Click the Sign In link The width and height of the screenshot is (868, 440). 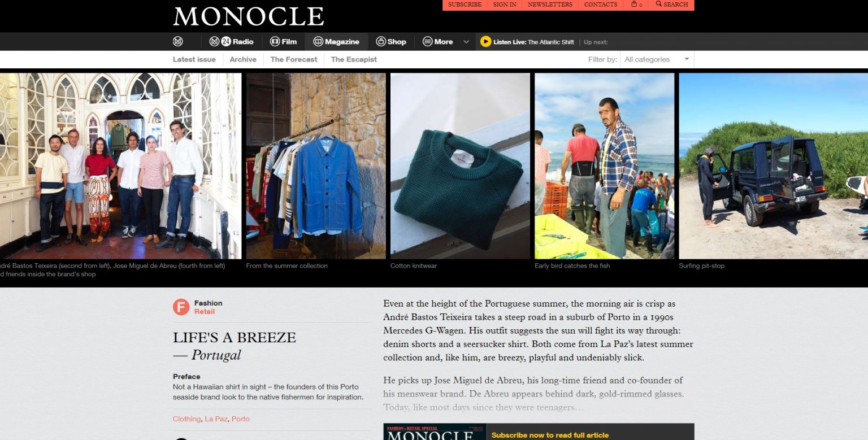[x=505, y=5]
